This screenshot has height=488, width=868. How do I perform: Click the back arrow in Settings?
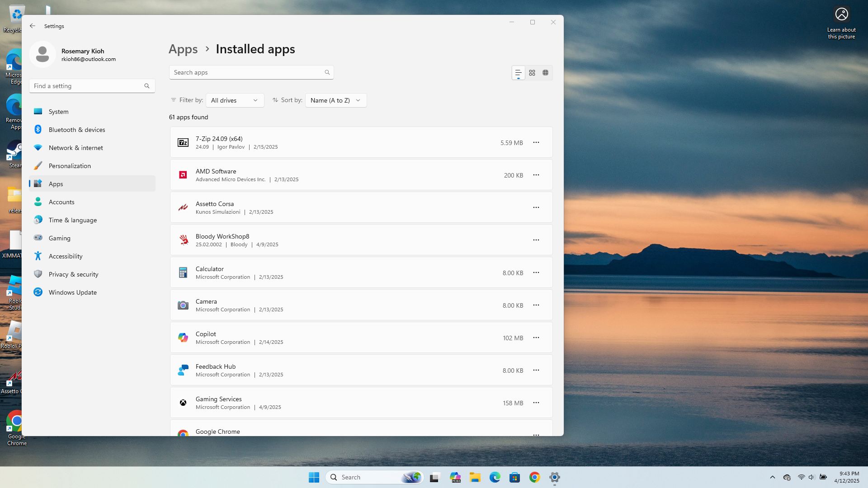33,26
